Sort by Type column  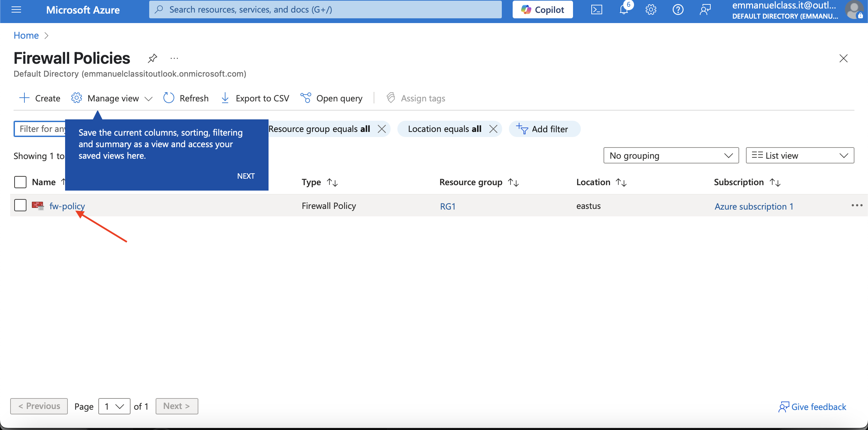[x=320, y=182]
